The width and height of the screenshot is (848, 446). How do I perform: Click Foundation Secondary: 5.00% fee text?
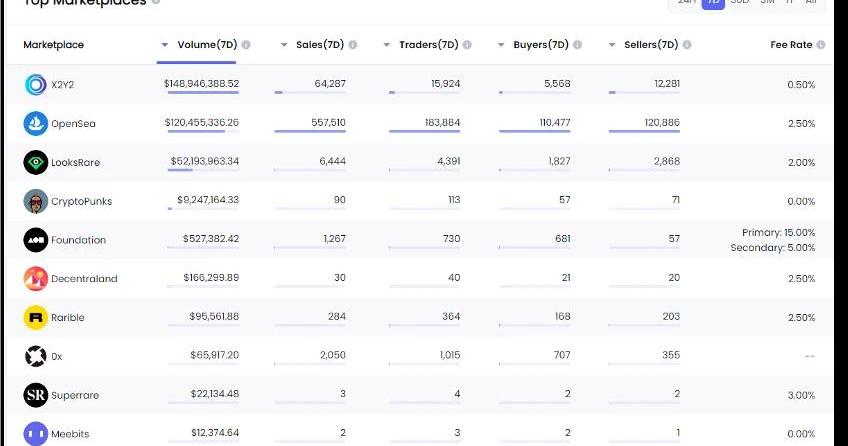coord(773,248)
